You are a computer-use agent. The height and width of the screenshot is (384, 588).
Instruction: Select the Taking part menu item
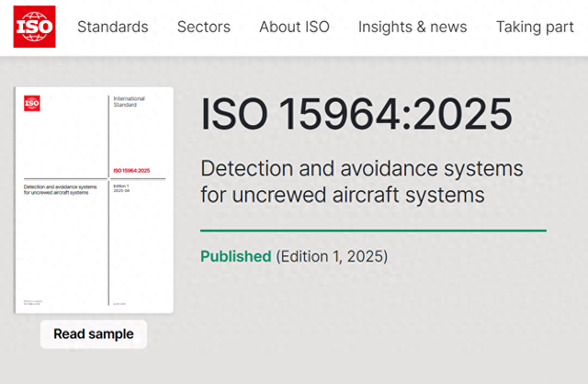535,27
